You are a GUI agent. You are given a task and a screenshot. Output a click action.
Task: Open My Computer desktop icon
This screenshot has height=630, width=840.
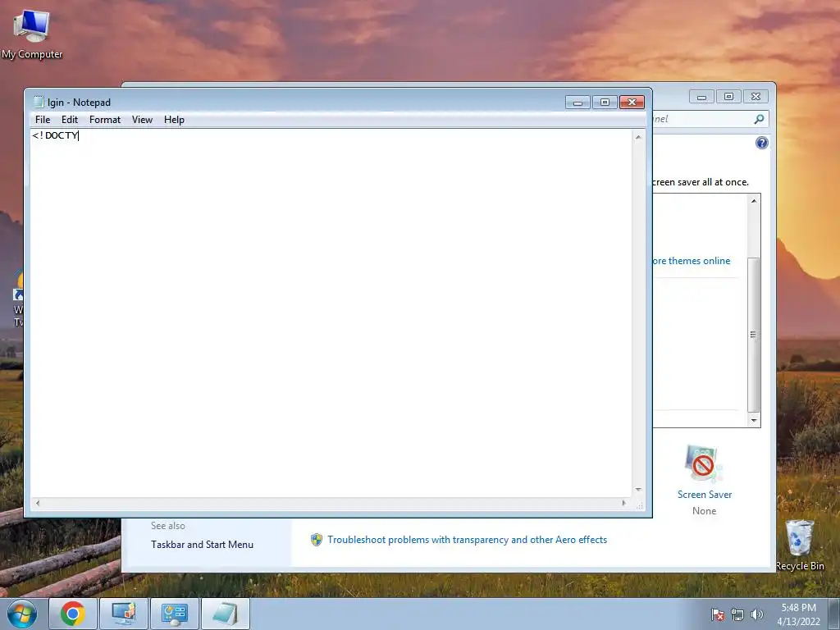tap(32, 34)
